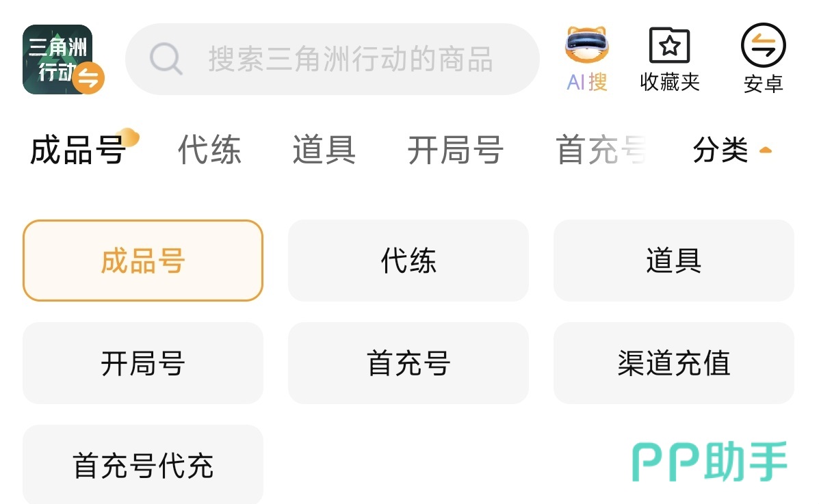The height and width of the screenshot is (504, 819).
Task: Open the 渠道充值 category selection
Action: (x=673, y=363)
